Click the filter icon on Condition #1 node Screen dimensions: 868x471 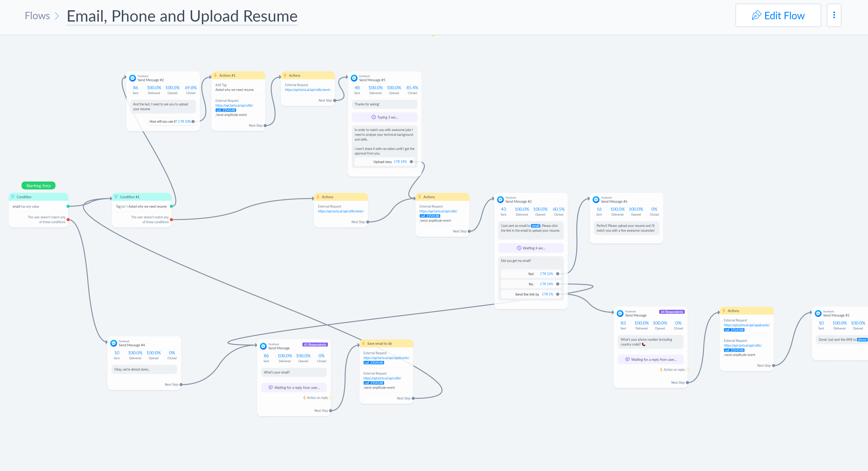[x=116, y=197]
